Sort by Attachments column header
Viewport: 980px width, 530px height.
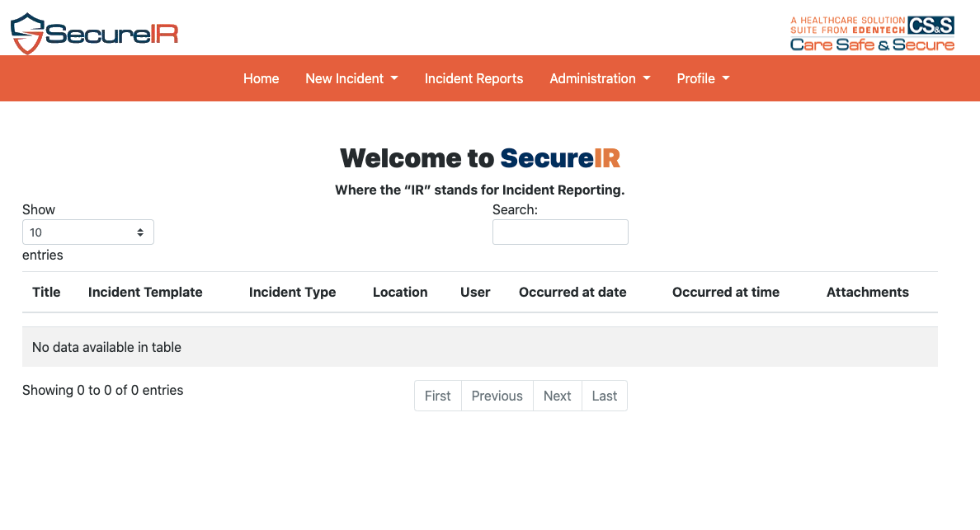[x=868, y=292]
